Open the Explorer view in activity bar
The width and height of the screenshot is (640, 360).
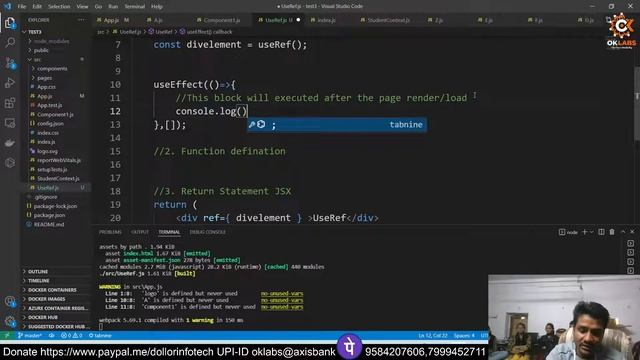[x=10, y=23]
